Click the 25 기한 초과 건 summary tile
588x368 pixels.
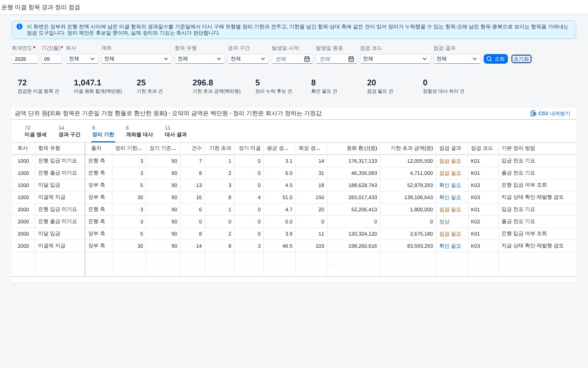tap(150, 86)
